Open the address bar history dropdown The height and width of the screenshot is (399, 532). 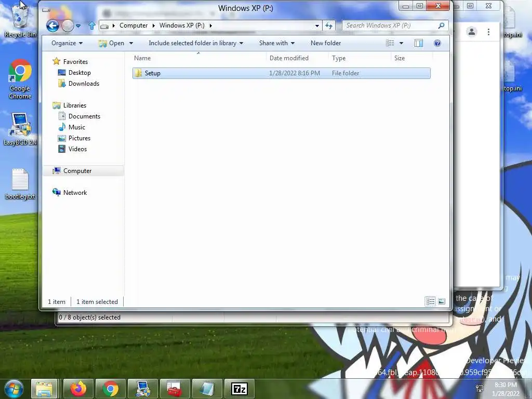coord(317,26)
